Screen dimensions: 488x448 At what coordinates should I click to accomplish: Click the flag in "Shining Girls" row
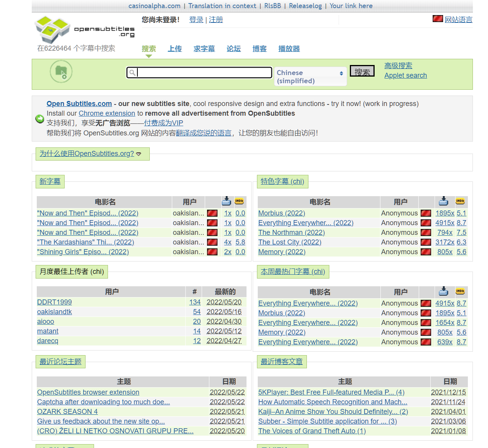pos(212,252)
